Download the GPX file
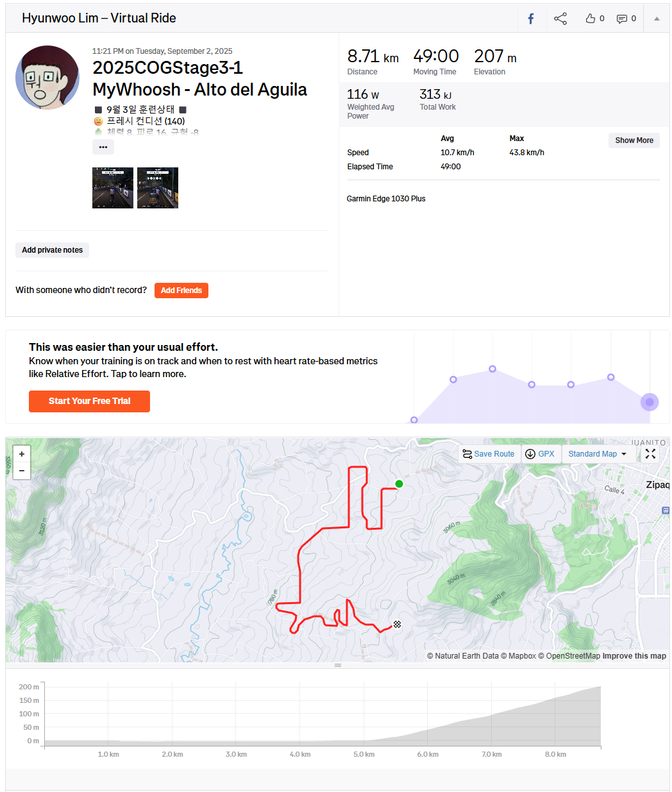 click(539, 454)
